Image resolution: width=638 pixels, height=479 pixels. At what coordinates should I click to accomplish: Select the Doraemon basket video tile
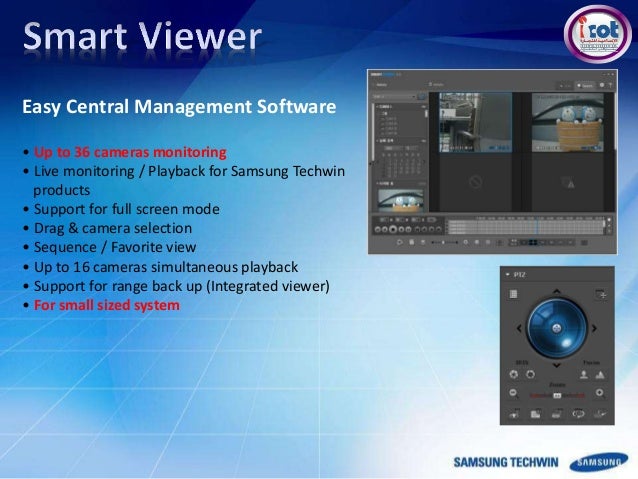pos(568,122)
